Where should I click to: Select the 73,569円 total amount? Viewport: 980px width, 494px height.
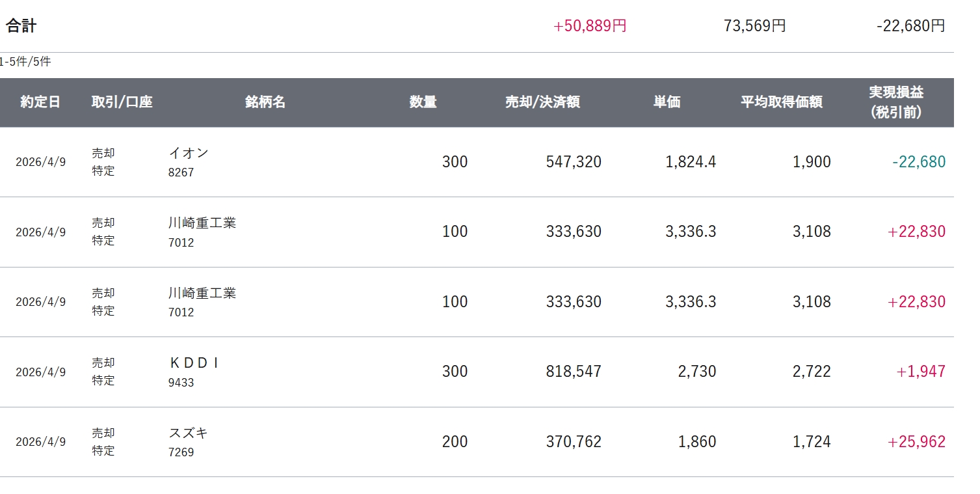pos(754,26)
